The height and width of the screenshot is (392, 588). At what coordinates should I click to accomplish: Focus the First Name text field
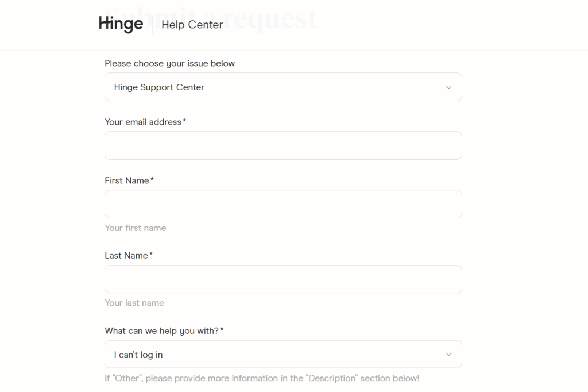(283, 204)
